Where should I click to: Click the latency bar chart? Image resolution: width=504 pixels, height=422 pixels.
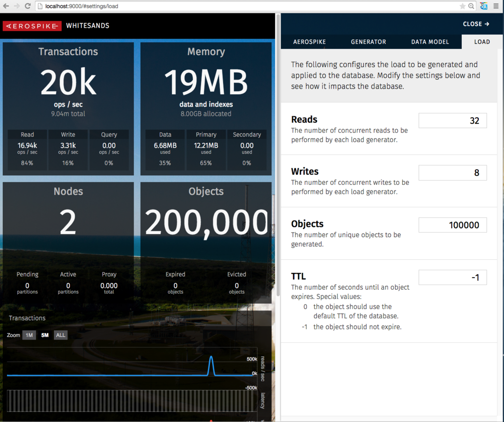pyautogui.click(x=132, y=401)
